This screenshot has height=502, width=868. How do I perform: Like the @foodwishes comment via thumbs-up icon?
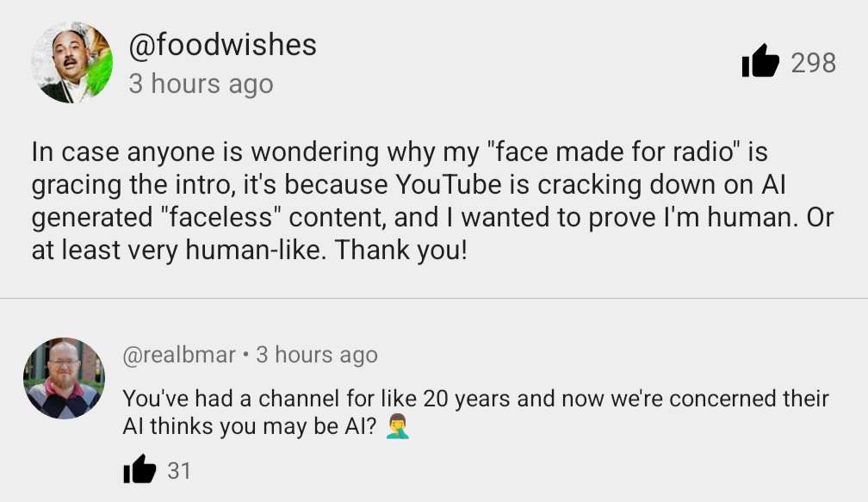point(760,61)
